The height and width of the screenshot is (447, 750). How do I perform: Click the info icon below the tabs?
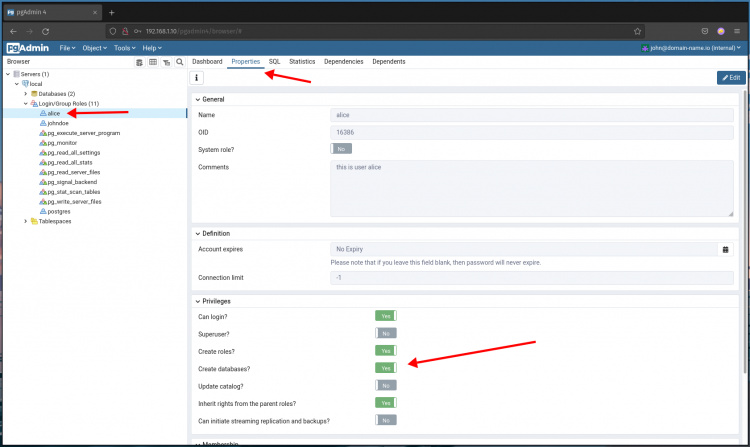197,78
